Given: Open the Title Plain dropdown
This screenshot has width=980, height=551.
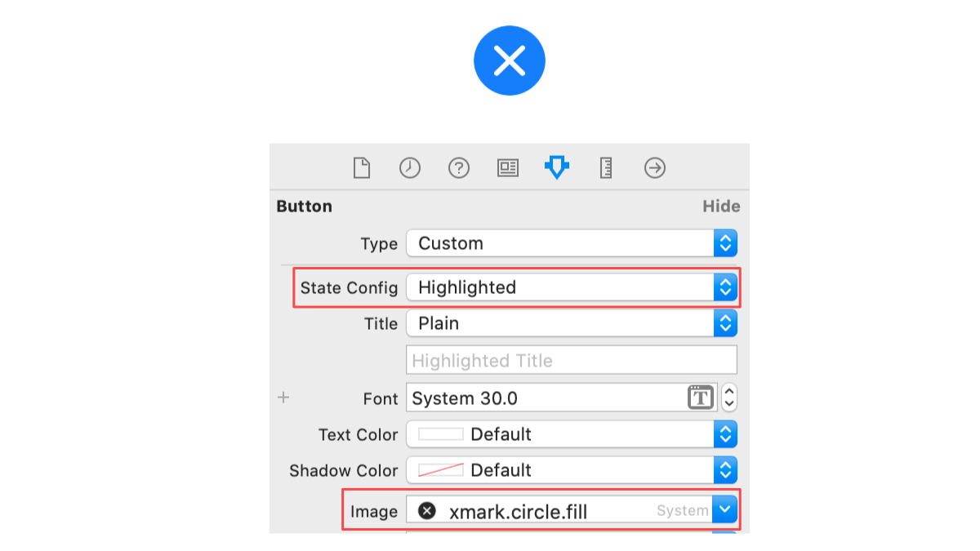Looking at the screenshot, I should [x=725, y=323].
